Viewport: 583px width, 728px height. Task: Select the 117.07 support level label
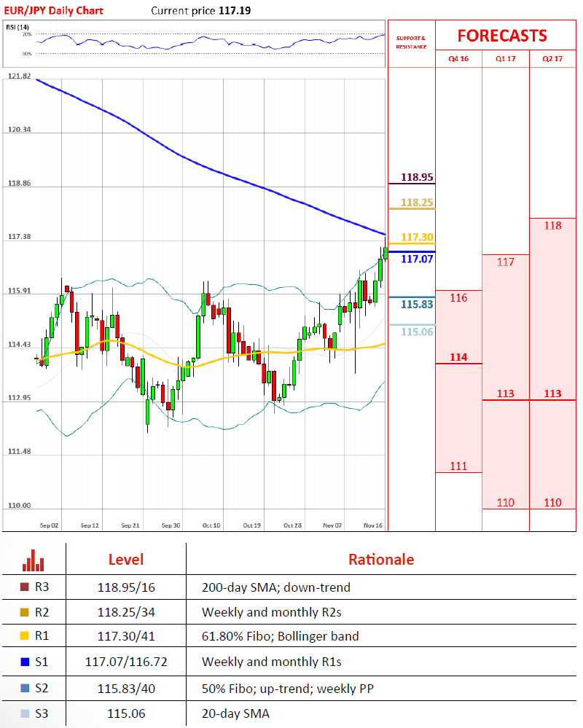pos(417,259)
